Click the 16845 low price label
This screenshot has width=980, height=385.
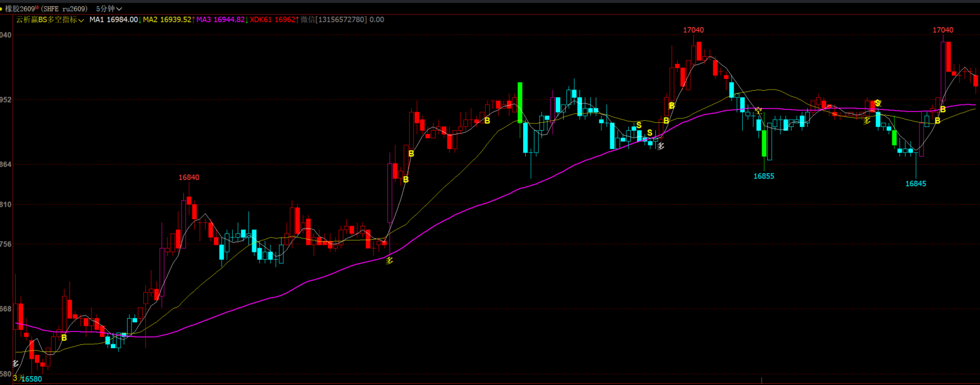click(x=916, y=183)
